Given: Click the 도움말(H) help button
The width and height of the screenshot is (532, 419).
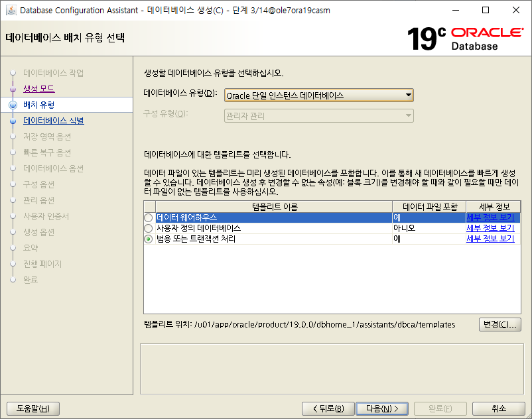Looking at the screenshot, I should tap(33, 408).
